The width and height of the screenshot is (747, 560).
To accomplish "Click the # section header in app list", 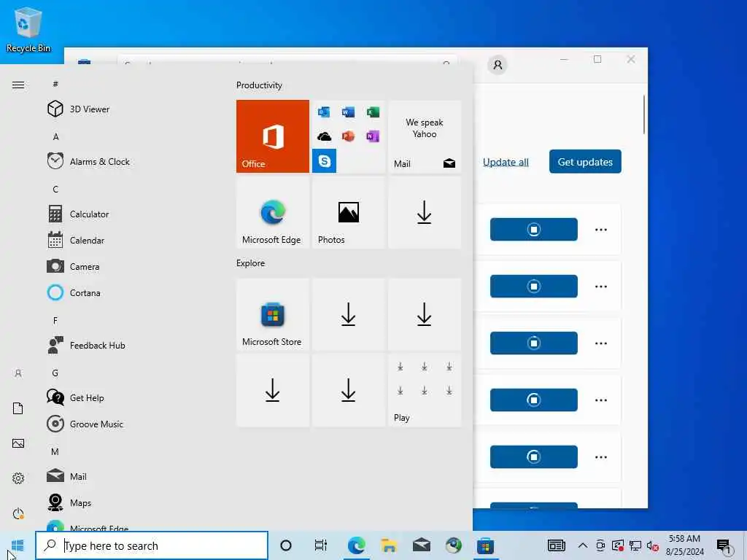I will pos(55,84).
